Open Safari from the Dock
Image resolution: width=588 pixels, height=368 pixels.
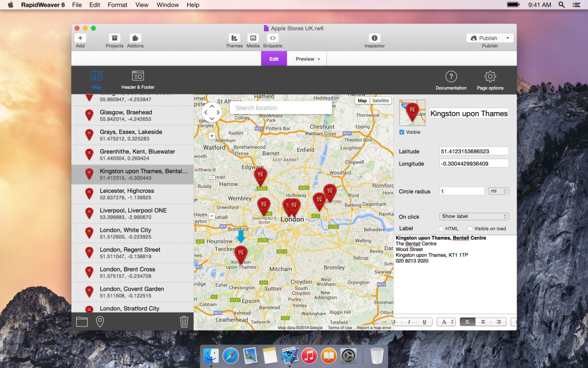point(230,355)
